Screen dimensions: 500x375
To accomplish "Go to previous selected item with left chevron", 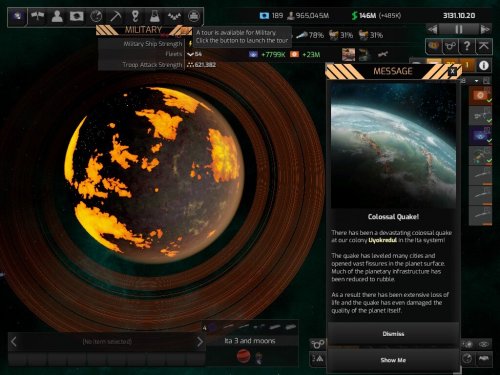I will coord(14,341).
